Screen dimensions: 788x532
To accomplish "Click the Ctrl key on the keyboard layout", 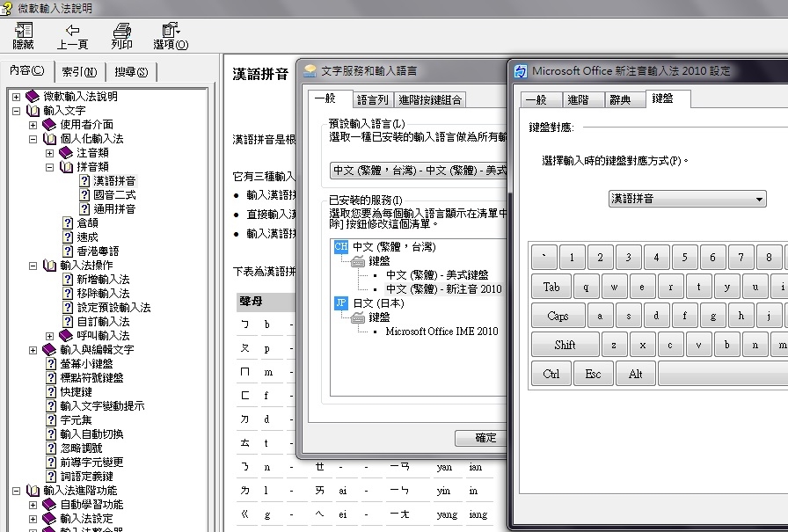I will [551, 374].
